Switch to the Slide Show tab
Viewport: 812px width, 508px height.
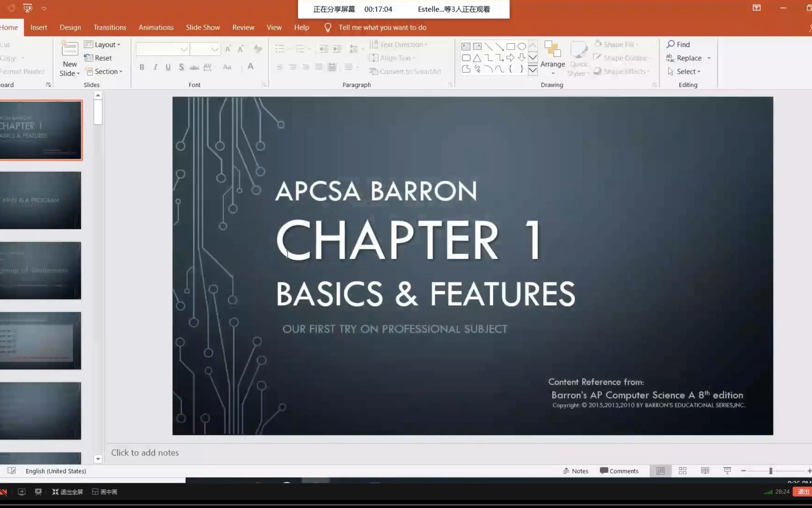pos(203,27)
